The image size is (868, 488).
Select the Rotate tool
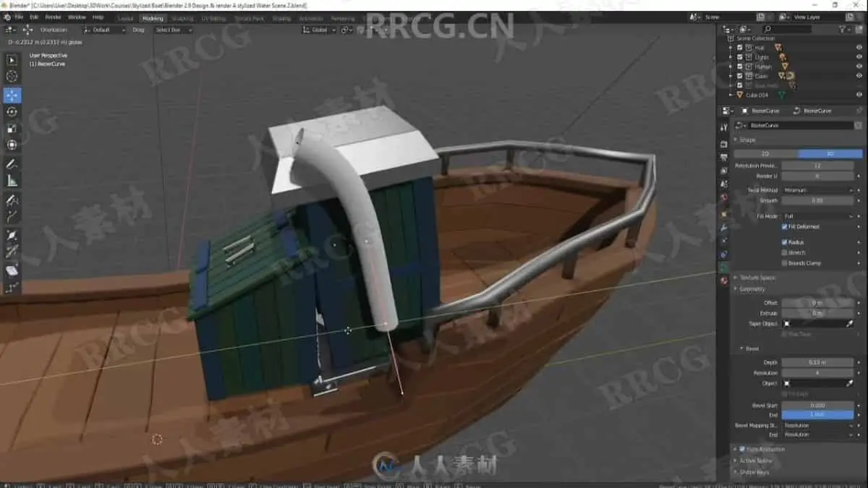[x=12, y=112]
